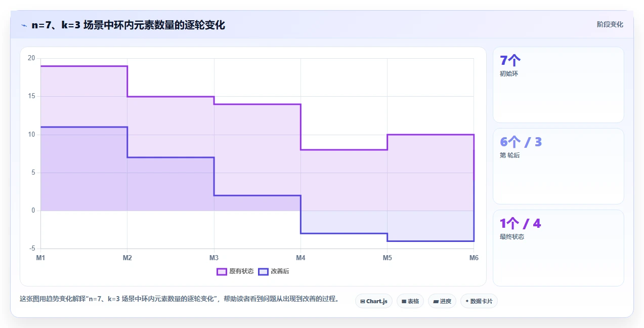The height and width of the screenshot is (328, 644).
Task: Open the 最终状态 1个 / 4 card
Action: pyautogui.click(x=559, y=248)
